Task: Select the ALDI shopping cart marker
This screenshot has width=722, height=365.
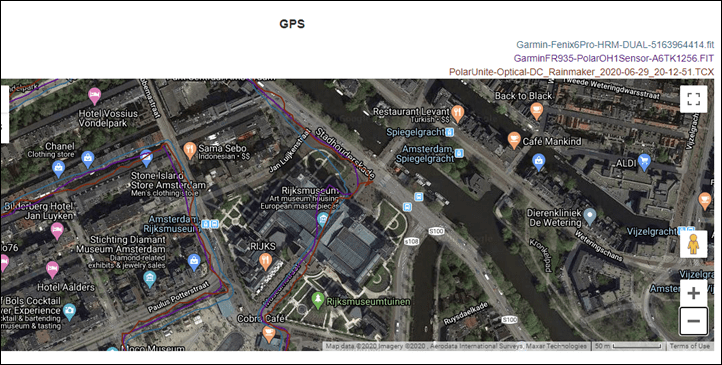Action: pyautogui.click(x=645, y=162)
